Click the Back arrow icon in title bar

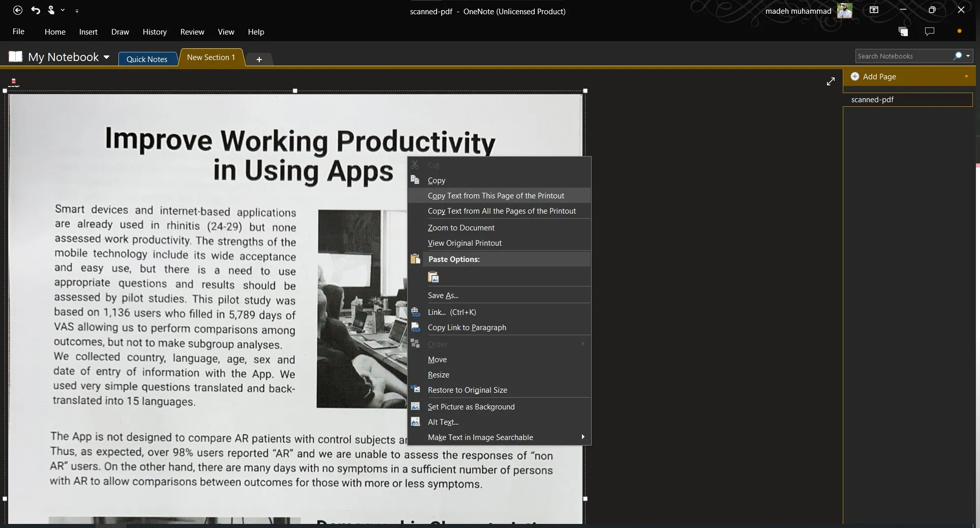click(18, 10)
